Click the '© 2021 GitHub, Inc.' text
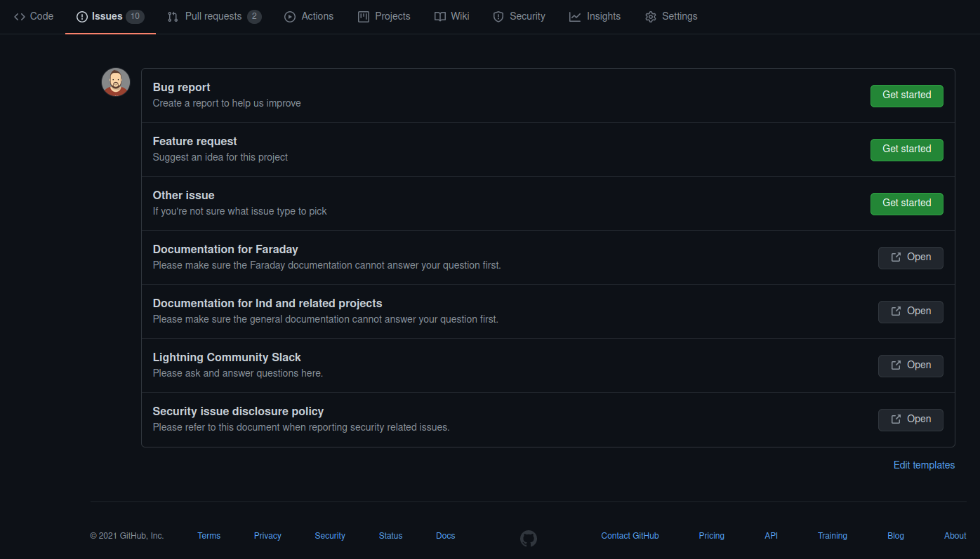 (127, 536)
